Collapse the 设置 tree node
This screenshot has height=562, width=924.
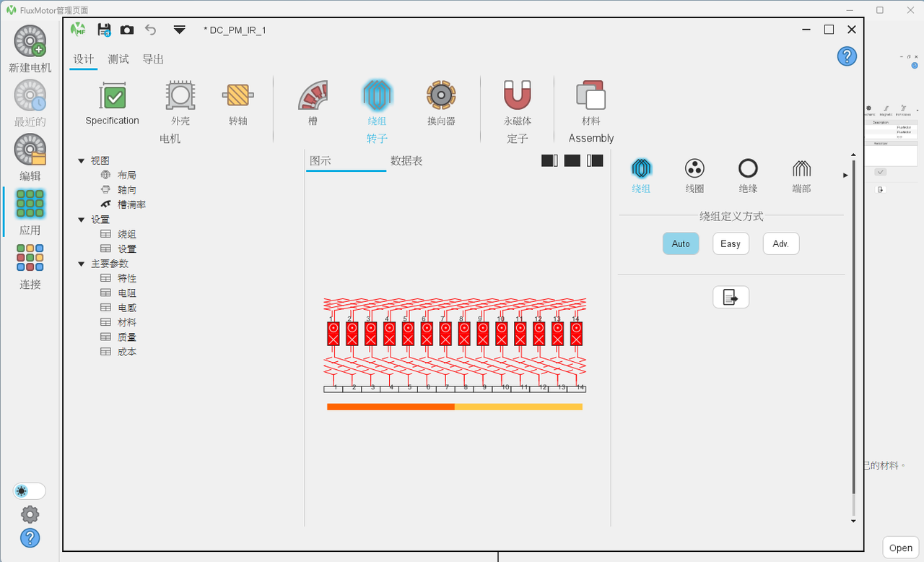tap(82, 220)
